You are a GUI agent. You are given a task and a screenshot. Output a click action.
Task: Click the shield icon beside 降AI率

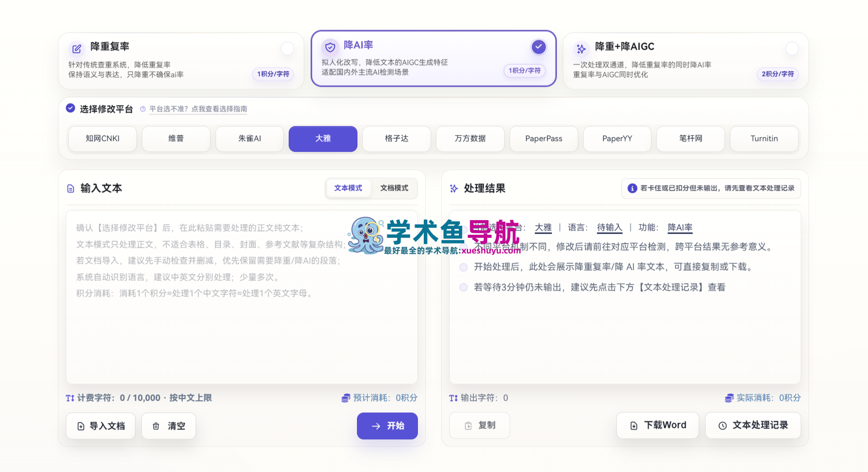[330, 47]
